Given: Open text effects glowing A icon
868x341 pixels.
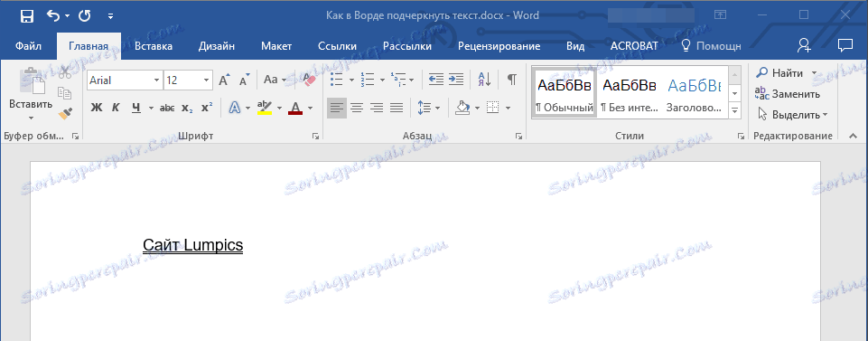Looking at the screenshot, I should point(234,108).
